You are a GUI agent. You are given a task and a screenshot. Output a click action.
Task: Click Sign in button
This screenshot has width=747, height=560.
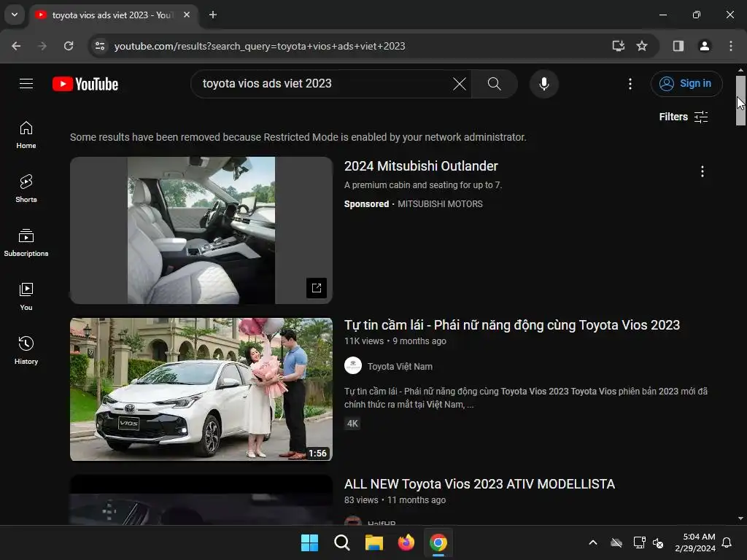(686, 84)
